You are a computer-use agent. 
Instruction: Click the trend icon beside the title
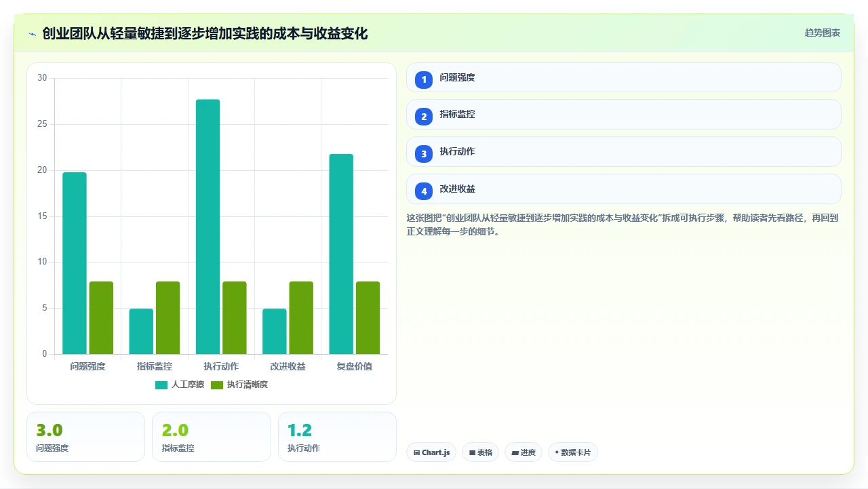[32, 33]
